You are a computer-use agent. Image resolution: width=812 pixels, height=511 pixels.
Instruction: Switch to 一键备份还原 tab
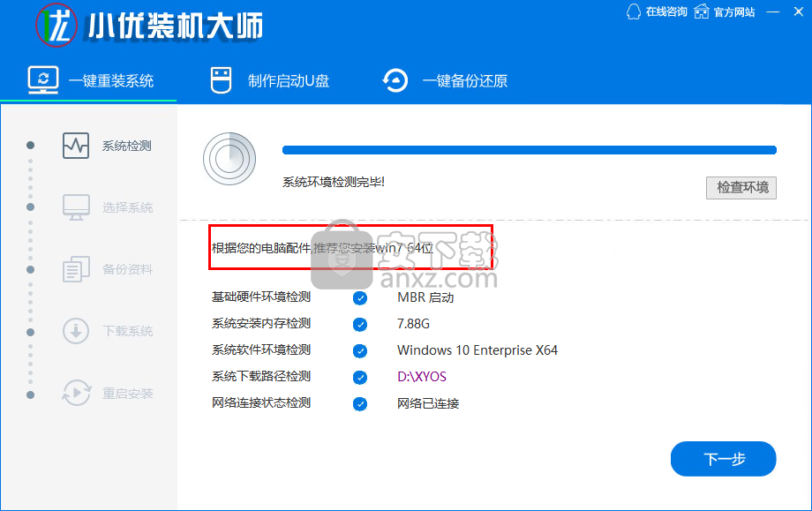(445, 81)
